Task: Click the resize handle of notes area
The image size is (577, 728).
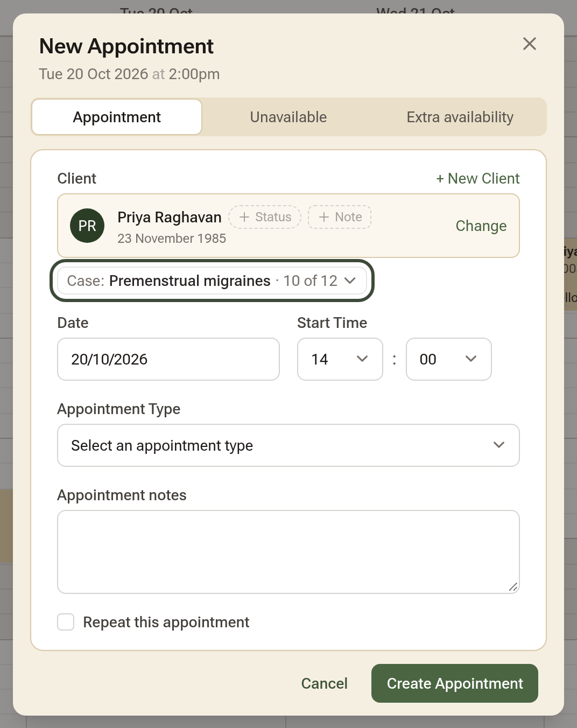Action: 513,587
